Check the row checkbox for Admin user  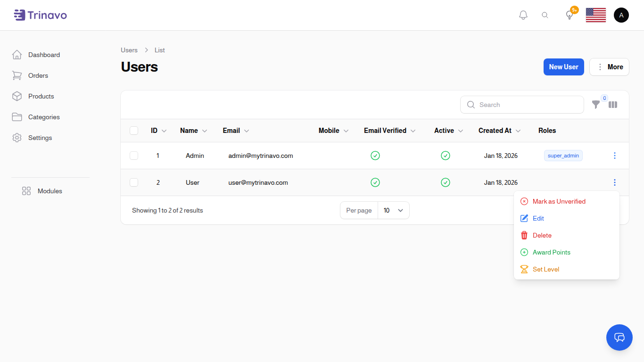tap(134, 155)
